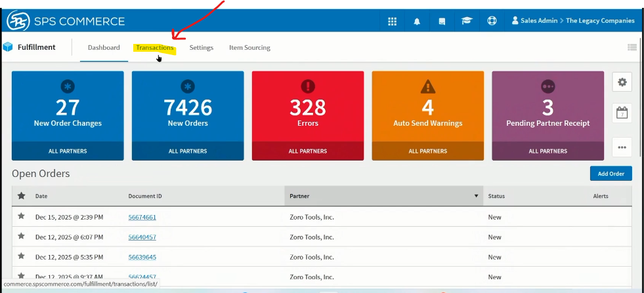This screenshot has width=644, height=293.
Task: Click Zoro Tools, Inc. in the 56674661 row
Action: coord(312,217)
